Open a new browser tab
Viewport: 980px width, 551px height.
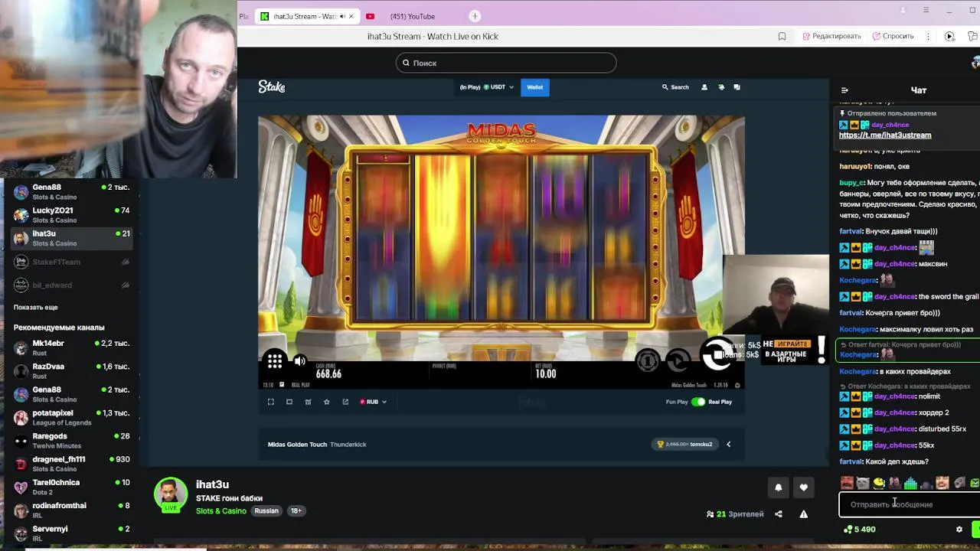click(475, 16)
